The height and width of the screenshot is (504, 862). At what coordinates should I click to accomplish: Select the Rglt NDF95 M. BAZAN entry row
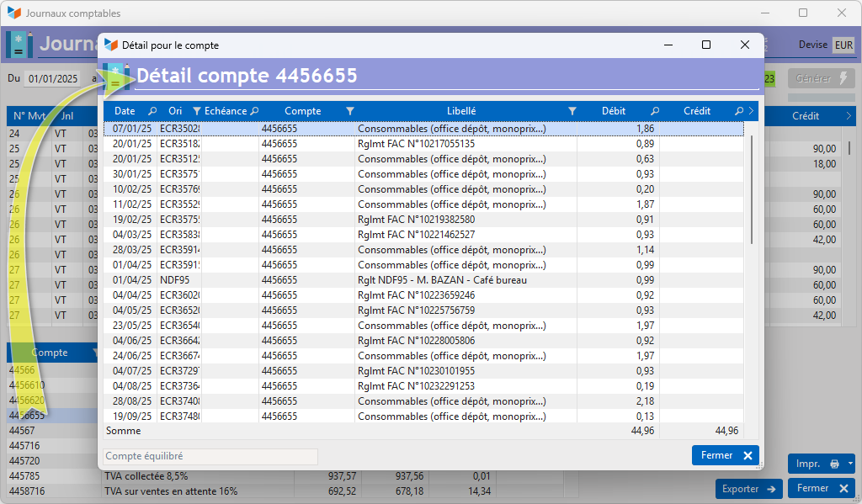(x=442, y=280)
